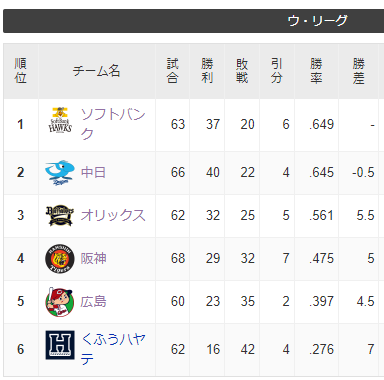Viewport: 384px width, 380px height.
Task: Open the 広島 team link
Action: click(93, 301)
